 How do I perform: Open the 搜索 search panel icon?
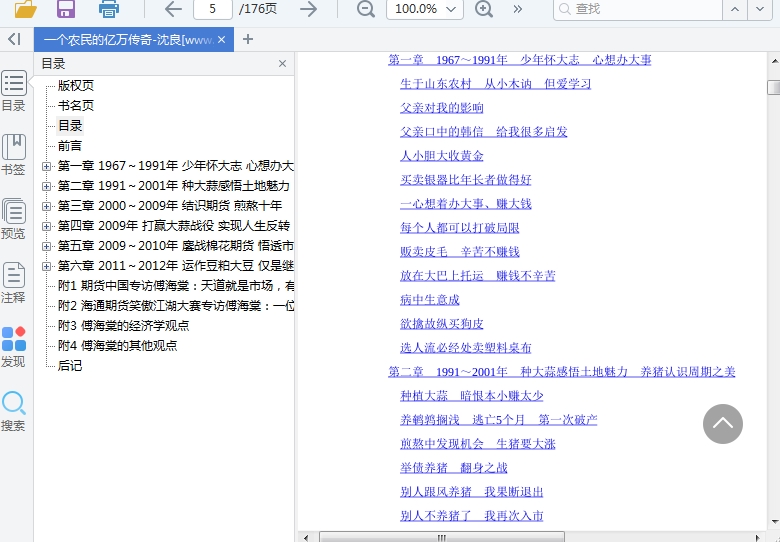[13, 411]
